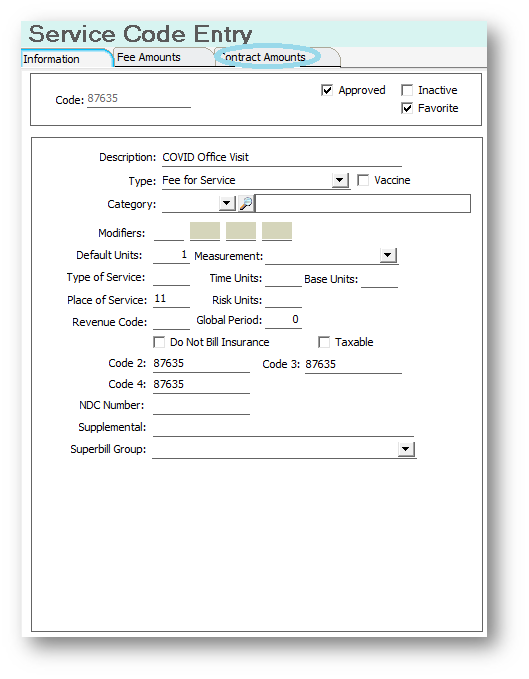The width and height of the screenshot is (529, 679).
Task: Edit Place of Service value 11
Action: coord(171,299)
